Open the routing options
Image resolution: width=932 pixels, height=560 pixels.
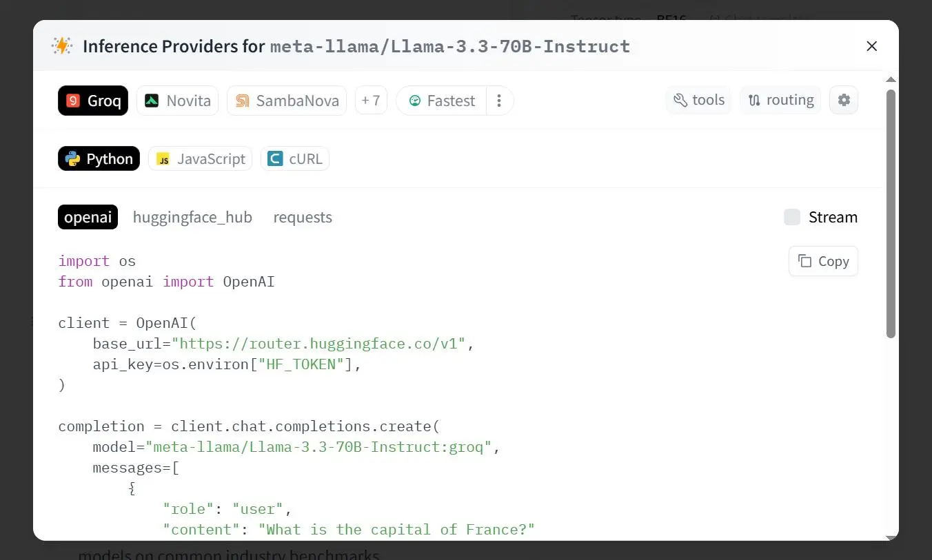point(780,100)
